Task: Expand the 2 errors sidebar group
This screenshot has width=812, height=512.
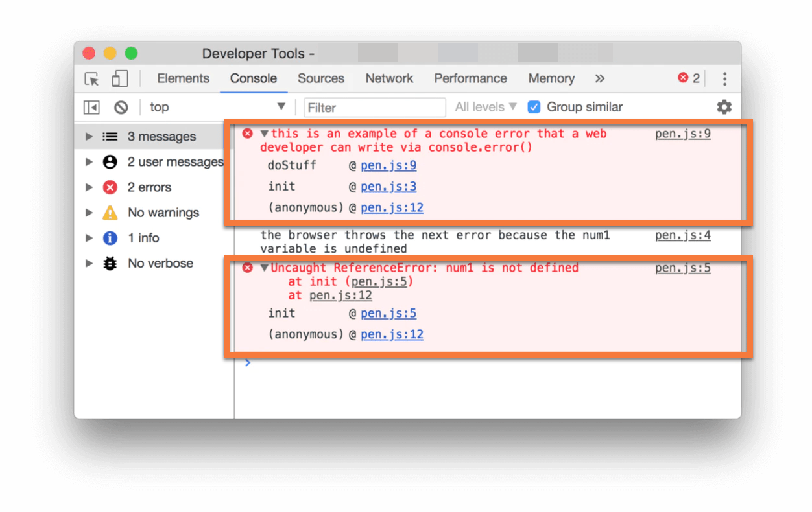Action: click(90, 187)
